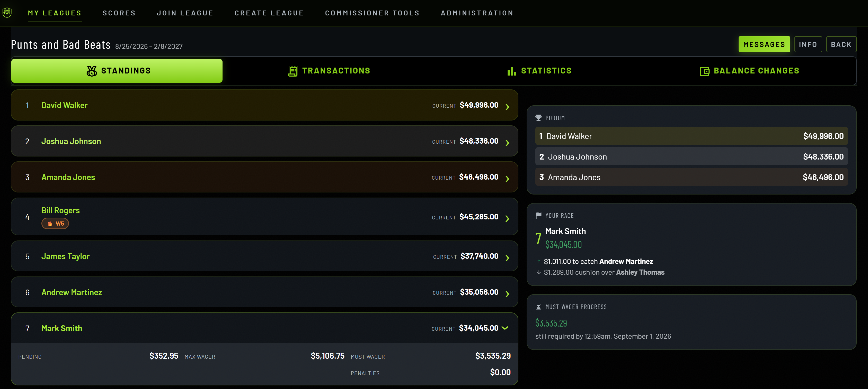This screenshot has width=868, height=389.
Task: Click James Taylor's current balance $37,740.00
Action: coord(479,256)
